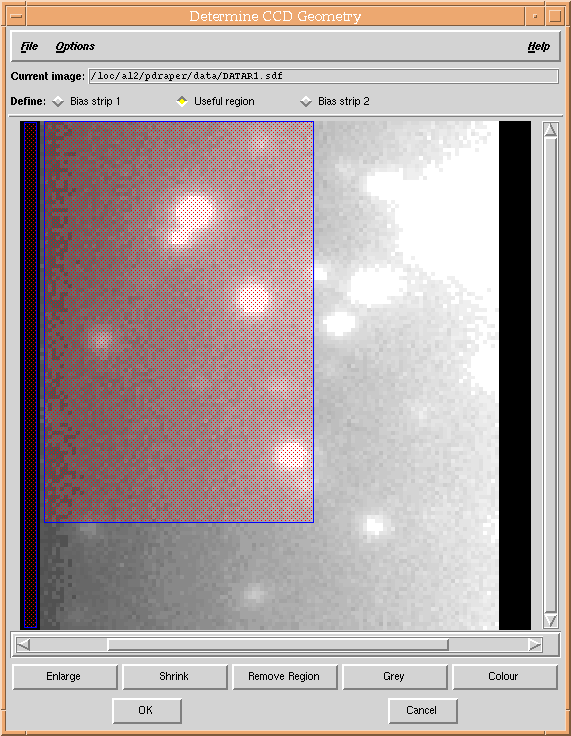
Task: Open the window menu in title bar
Action: 17,16
